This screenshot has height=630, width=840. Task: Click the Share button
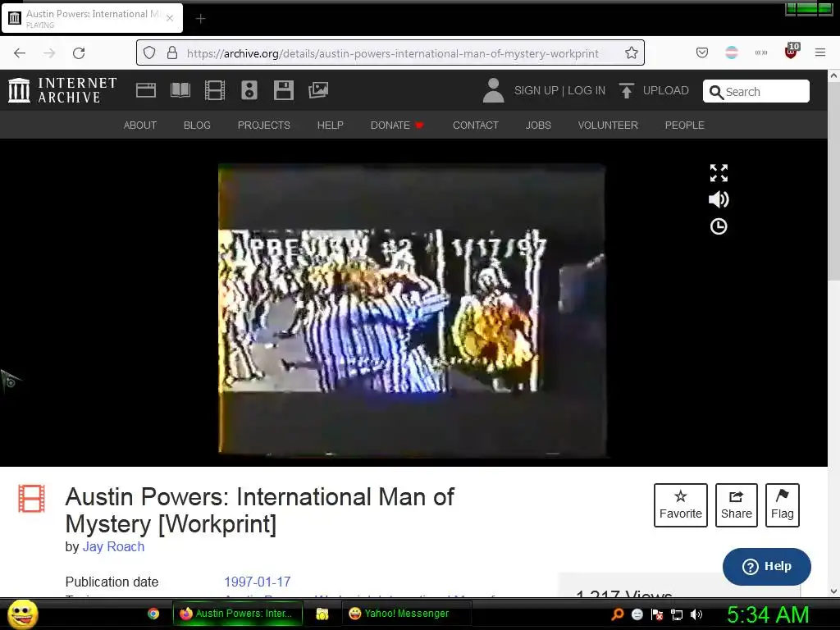pyautogui.click(x=736, y=505)
